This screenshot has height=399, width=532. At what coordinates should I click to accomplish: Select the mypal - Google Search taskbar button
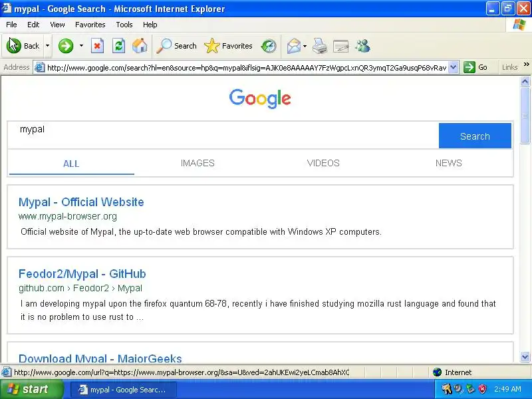(124, 390)
